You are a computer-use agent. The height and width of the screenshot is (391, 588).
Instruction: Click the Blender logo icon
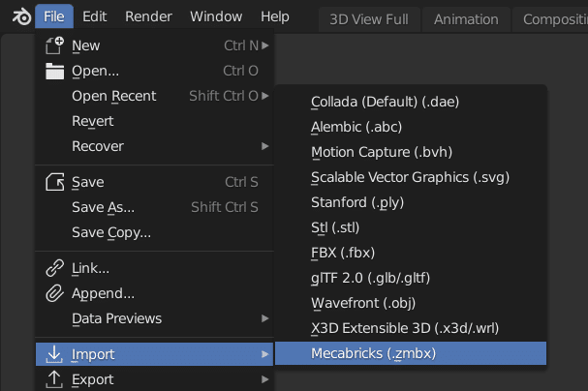[x=19, y=16]
